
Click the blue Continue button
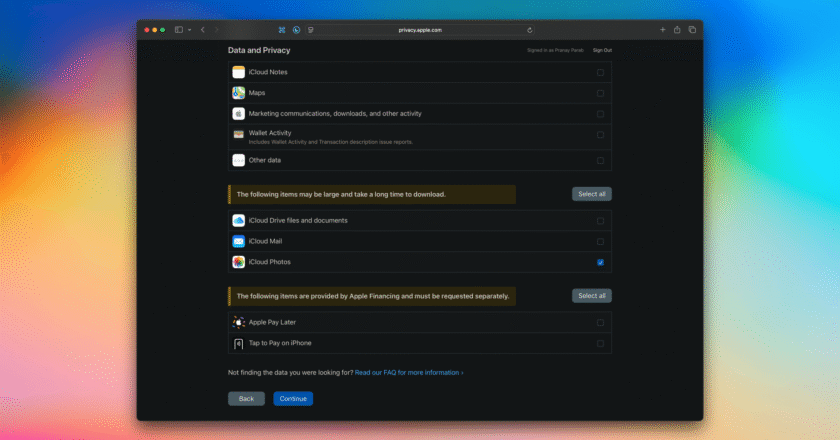pyautogui.click(x=293, y=399)
